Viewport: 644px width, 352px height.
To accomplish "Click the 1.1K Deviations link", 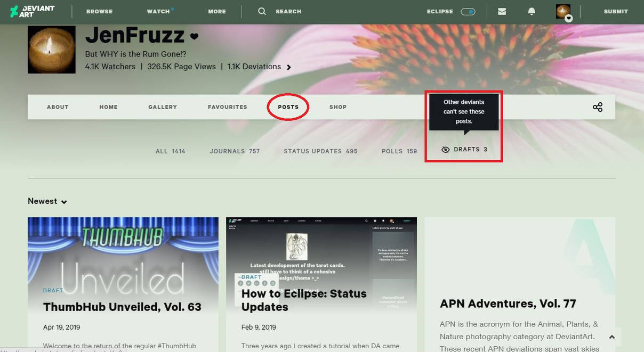I will (254, 67).
